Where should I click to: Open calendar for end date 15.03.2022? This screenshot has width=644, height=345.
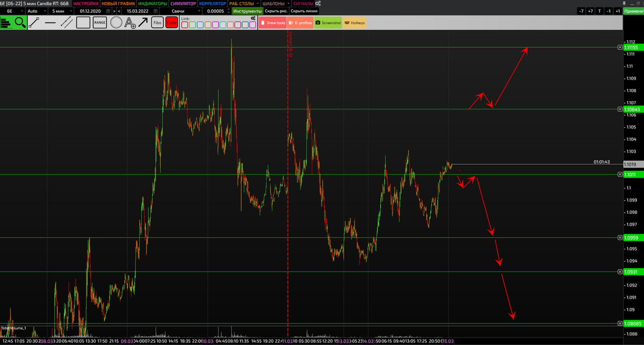click(154, 11)
